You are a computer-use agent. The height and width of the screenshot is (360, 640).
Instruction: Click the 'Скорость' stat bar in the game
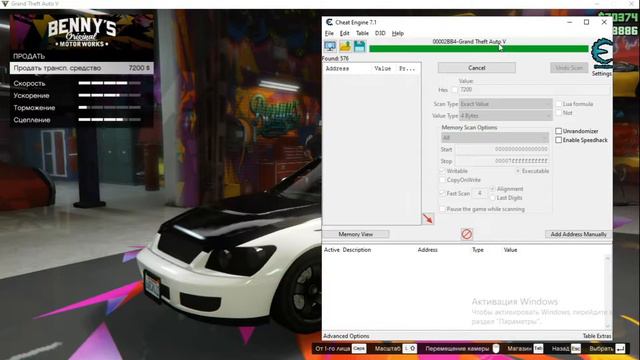(110, 83)
